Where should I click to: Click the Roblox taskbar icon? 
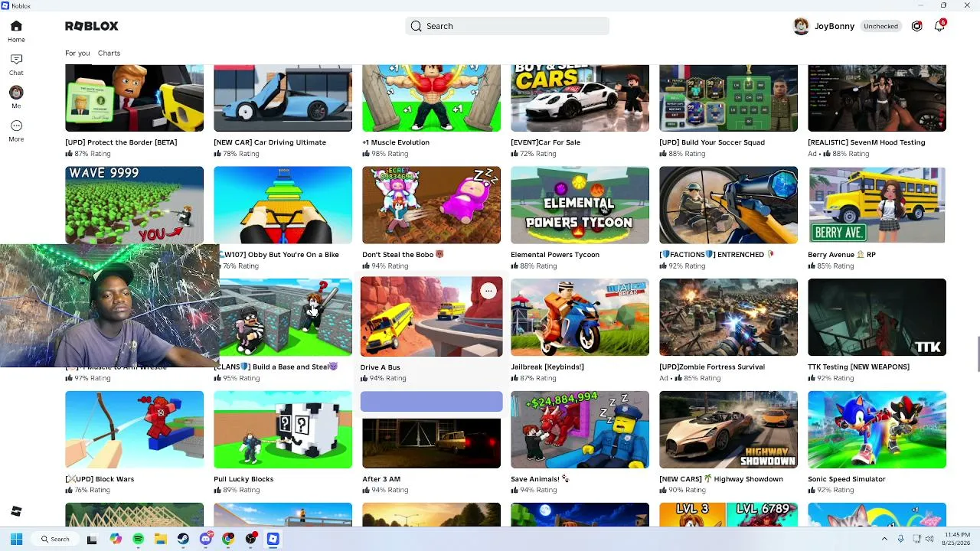273,539
